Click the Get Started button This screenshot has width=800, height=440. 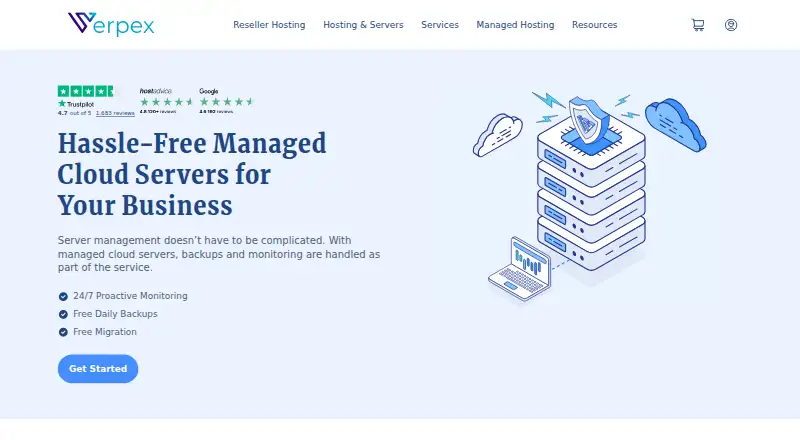[98, 369]
